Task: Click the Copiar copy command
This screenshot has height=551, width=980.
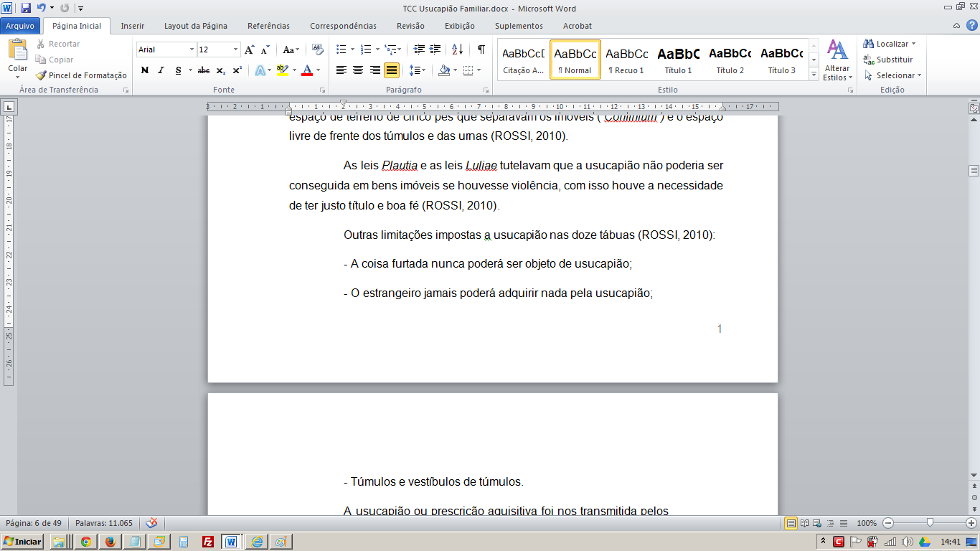Action: pyautogui.click(x=55, y=60)
